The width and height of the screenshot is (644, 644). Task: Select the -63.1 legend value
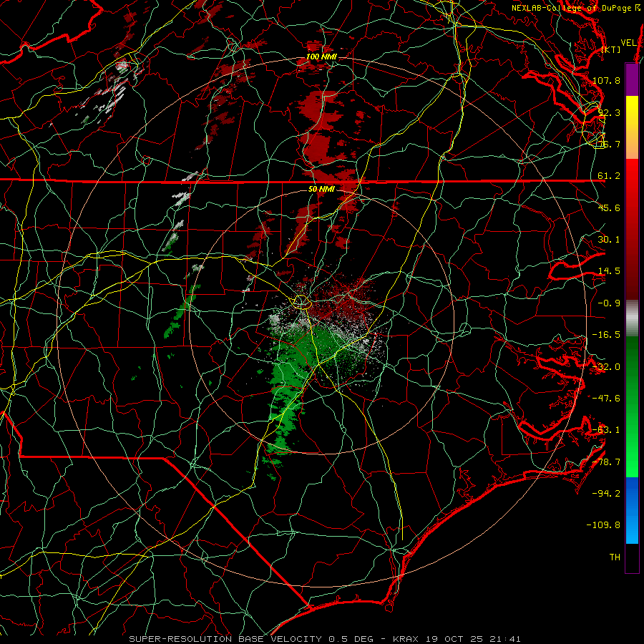pyautogui.click(x=606, y=430)
